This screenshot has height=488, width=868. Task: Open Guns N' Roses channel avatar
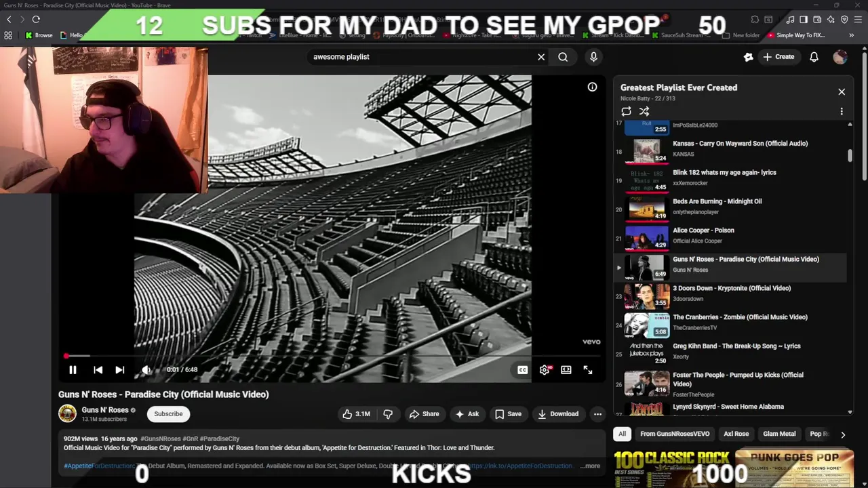click(x=67, y=413)
